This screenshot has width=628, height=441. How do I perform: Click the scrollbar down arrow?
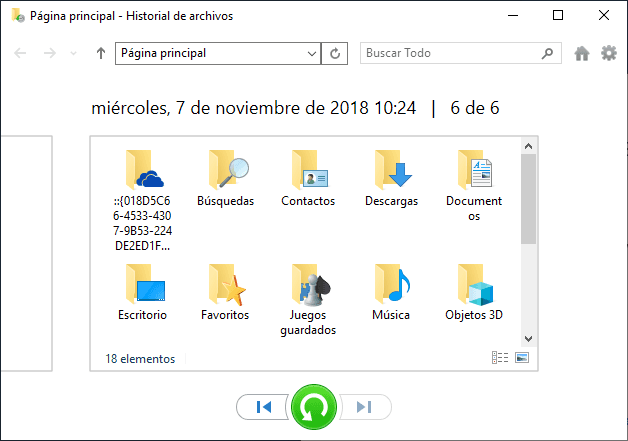(529, 339)
